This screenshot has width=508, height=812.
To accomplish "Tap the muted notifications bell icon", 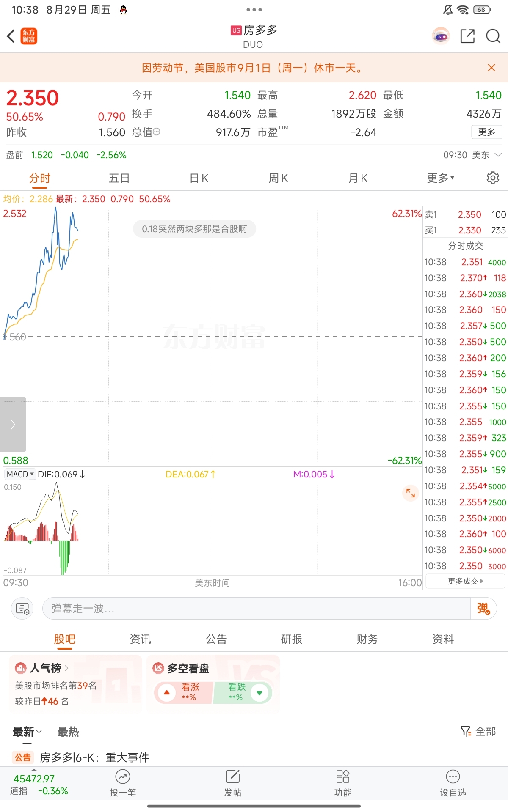I will coord(448,10).
